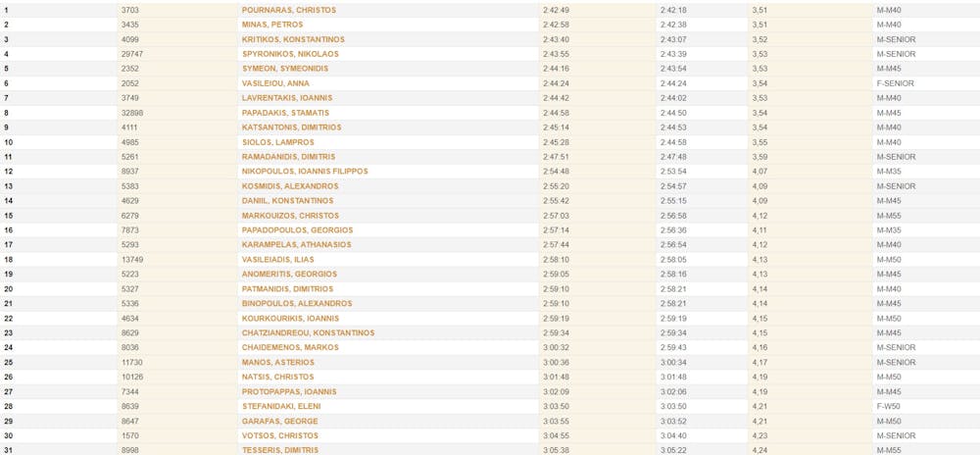Select row with bib number 13749
This screenshot has height=455, width=980.
133,259
